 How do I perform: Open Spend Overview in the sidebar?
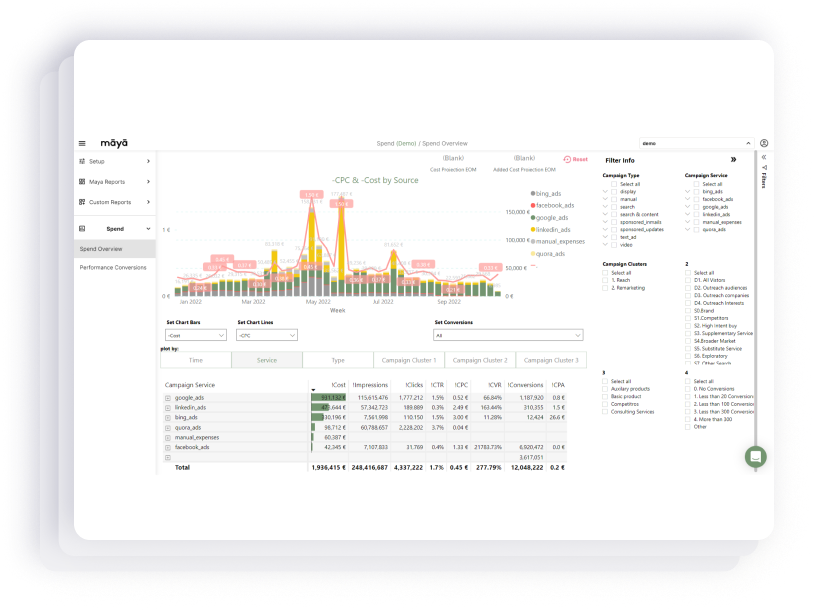click(x=115, y=249)
